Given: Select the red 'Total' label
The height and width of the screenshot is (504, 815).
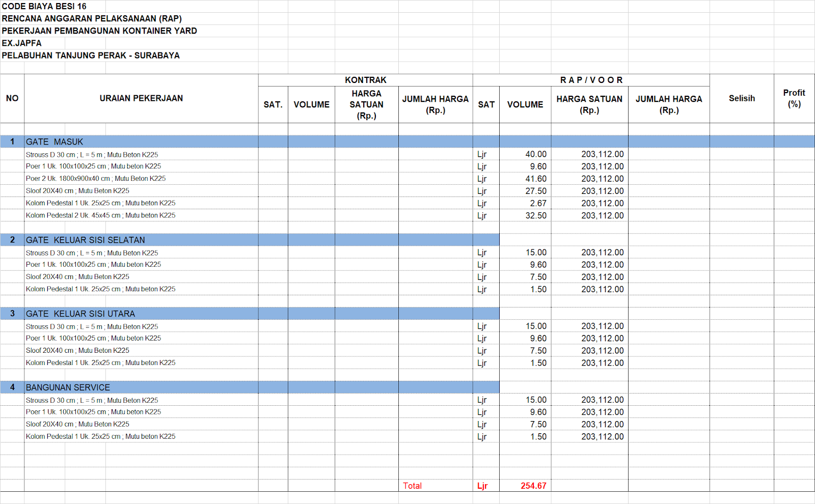Looking at the screenshot, I should (x=412, y=486).
